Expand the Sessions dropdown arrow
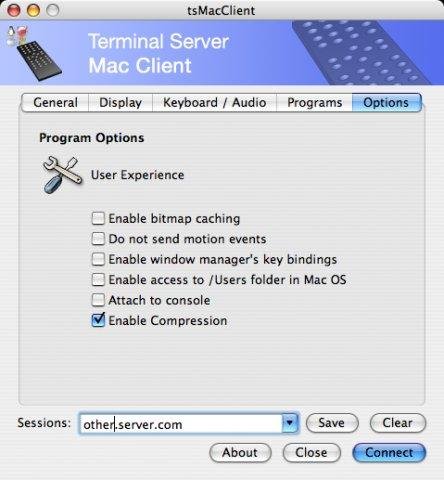The width and height of the screenshot is (444, 480). coord(290,423)
